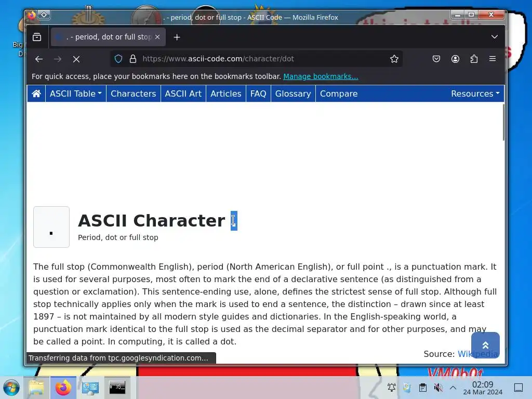
Task: Close the period, dot or full stop tab
Action: (x=157, y=37)
